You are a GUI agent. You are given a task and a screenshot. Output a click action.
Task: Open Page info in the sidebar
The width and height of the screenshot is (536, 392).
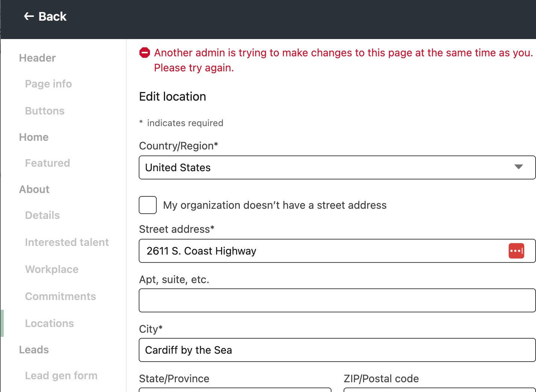pos(48,84)
